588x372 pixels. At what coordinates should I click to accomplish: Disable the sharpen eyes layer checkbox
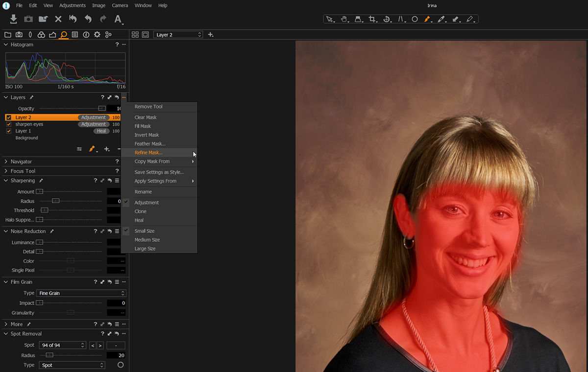pos(9,124)
